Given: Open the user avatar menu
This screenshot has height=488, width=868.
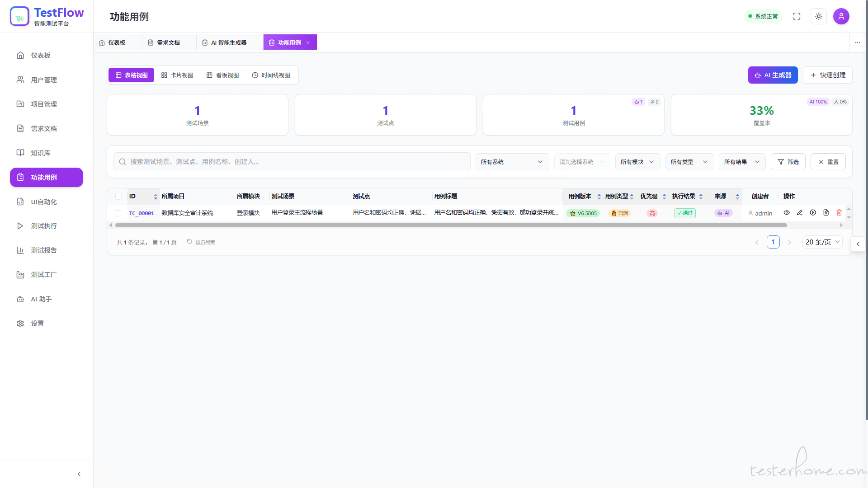Looking at the screenshot, I should 841,16.
